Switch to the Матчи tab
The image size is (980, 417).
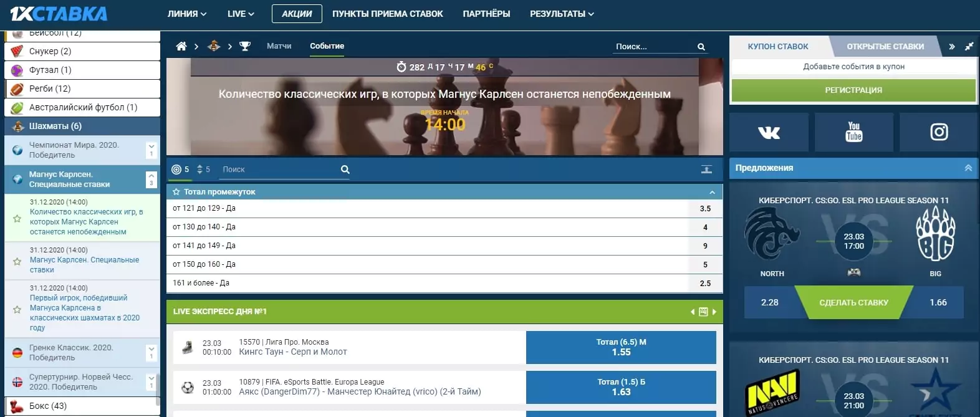(x=279, y=46)
